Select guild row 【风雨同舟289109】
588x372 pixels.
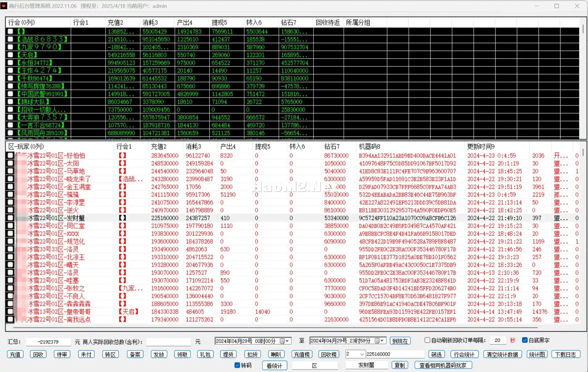(x=292, y=133)
